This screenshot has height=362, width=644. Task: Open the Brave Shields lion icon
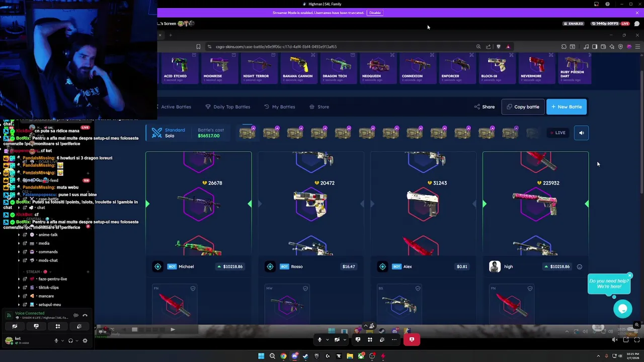499,47
